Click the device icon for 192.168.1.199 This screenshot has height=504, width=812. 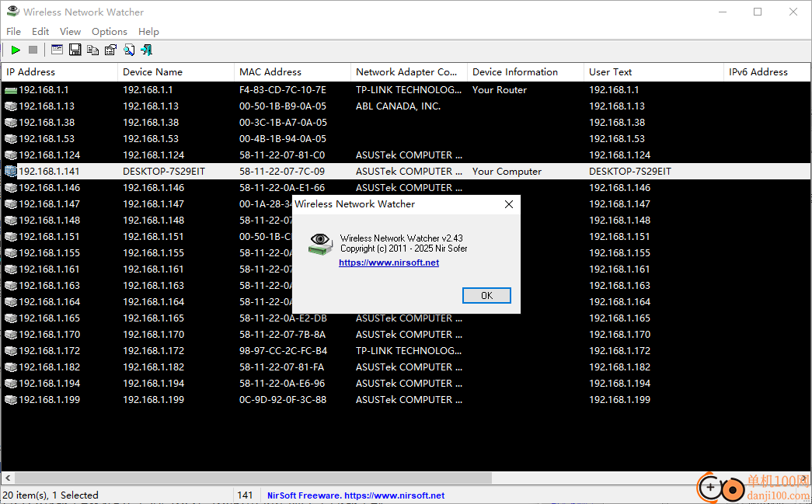coord(11,399)
